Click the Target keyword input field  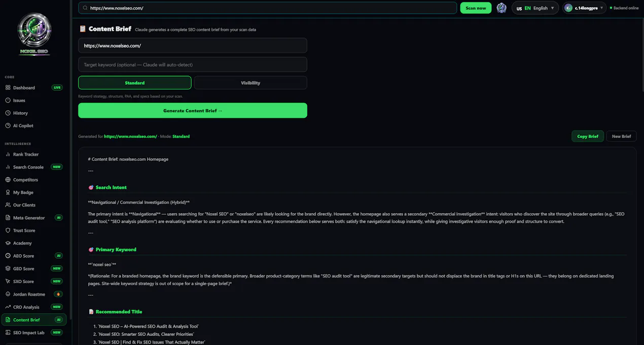[x=193, y=64]
